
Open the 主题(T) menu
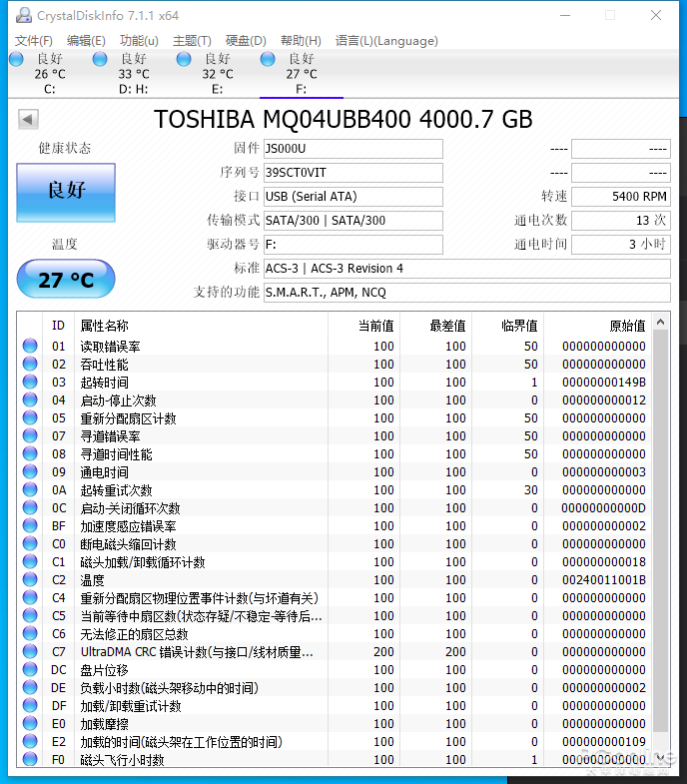click(x=192, y=41)
